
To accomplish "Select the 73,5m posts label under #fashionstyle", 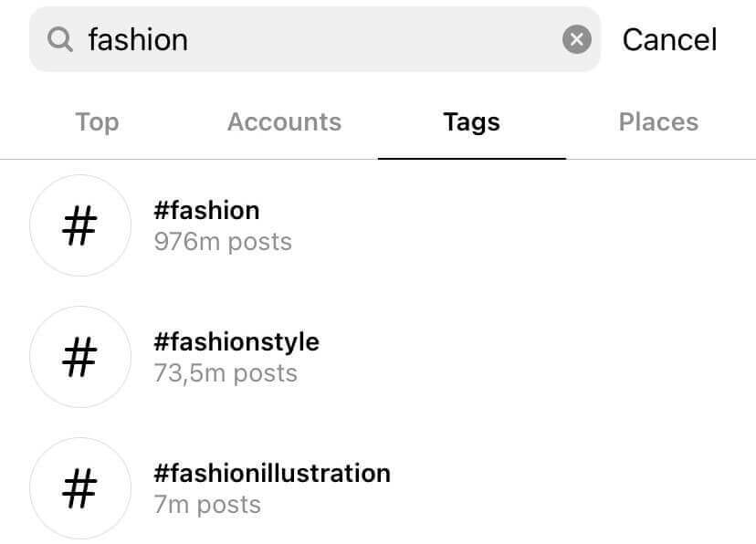I will coord(223,373).
